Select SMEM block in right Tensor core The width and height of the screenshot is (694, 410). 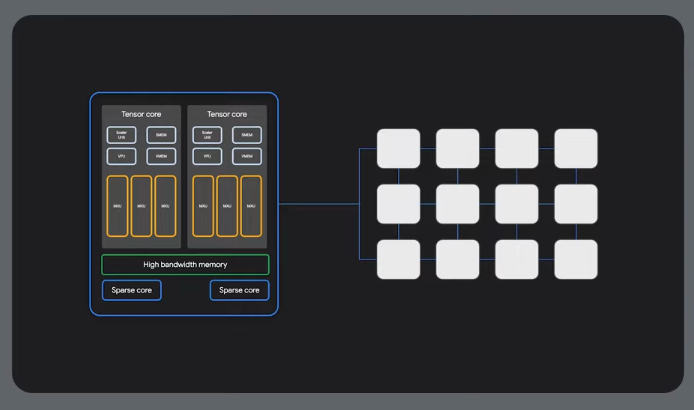[x=246, y=134]
